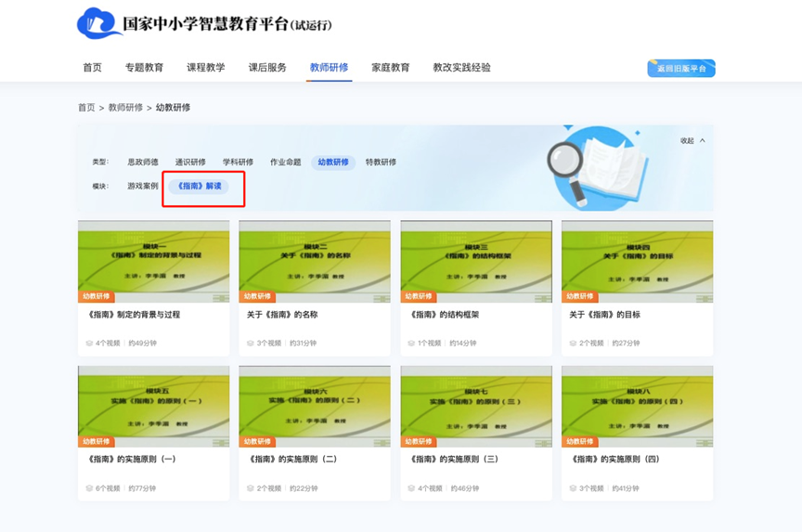802x532 pixels.
Task: Open the 模块六 course thumbnail
Action: [315, 407]
